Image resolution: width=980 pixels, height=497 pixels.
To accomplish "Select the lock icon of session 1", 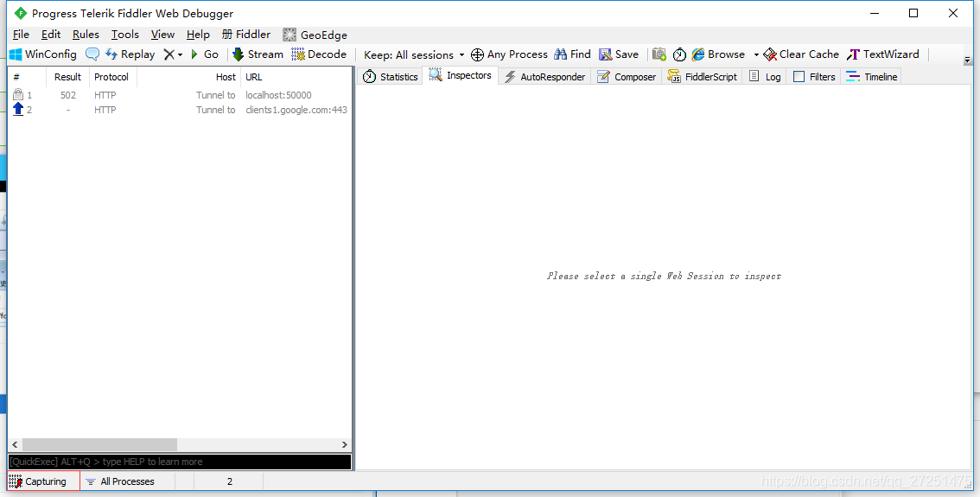I will (x=18, y=95).
